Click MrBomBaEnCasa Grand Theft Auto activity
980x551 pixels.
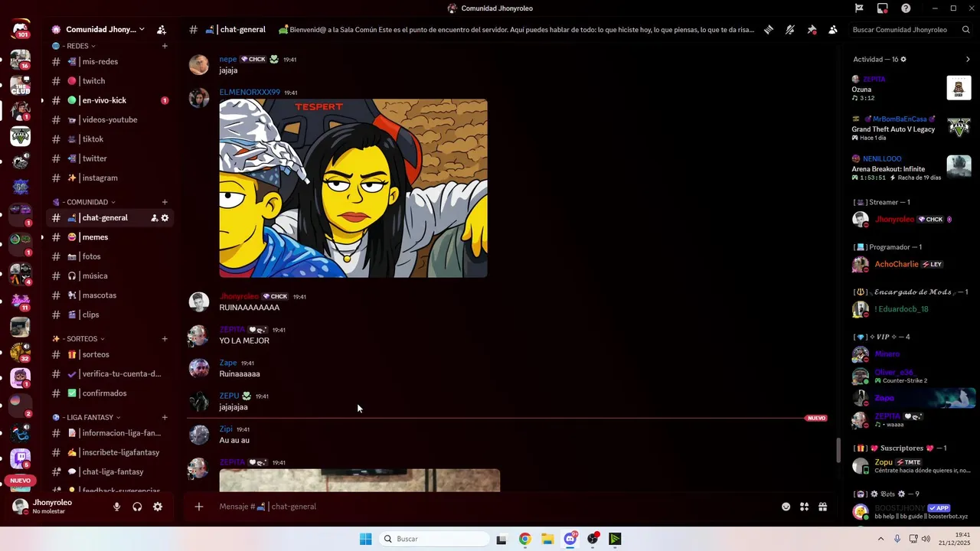pos(911,128)
